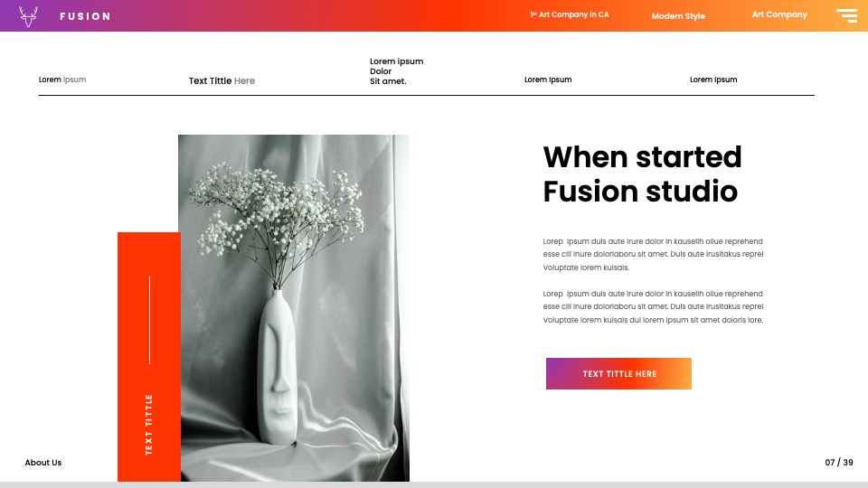Open the 1st Art Company in CA link
Viewport: 868px width, 488px height.
pyautogui.click(x=569, y=14)
